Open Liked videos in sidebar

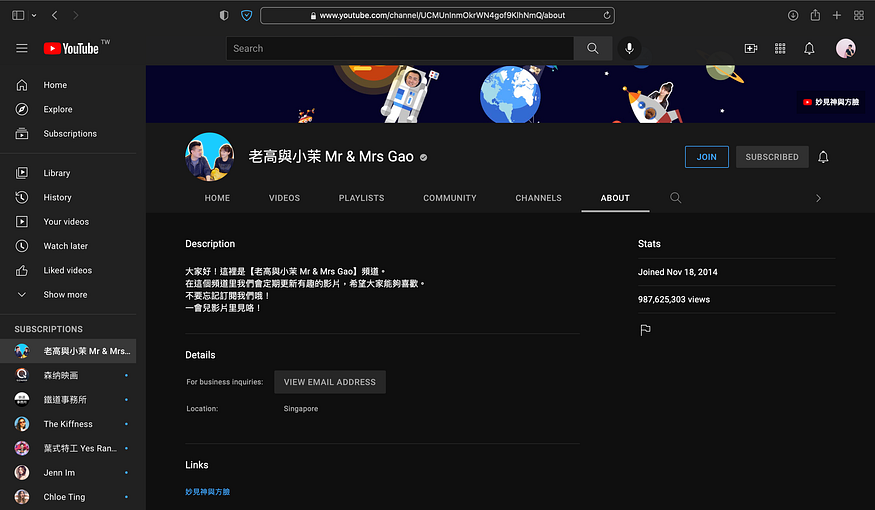(68, 271)
